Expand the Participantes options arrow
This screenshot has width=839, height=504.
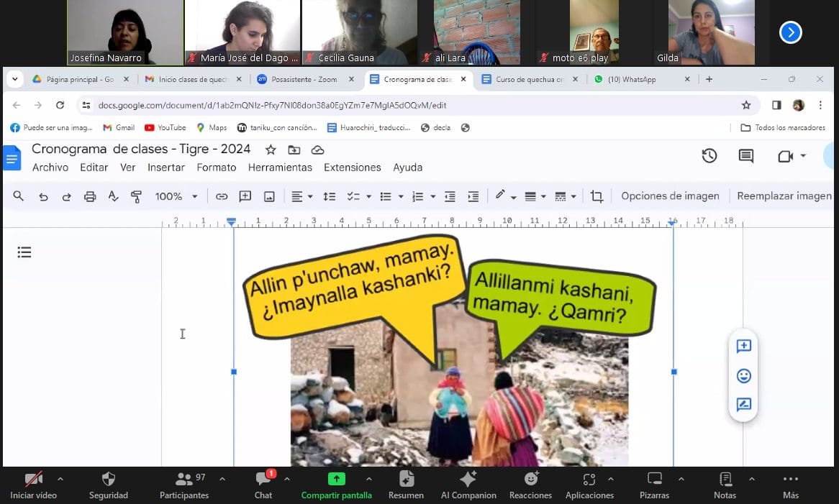coord(222,479)
